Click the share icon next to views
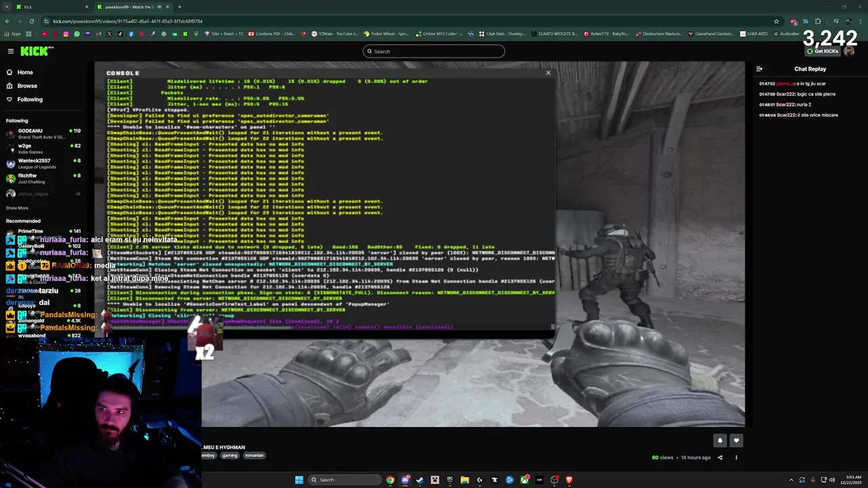The image size is (868, 488). 720,457
